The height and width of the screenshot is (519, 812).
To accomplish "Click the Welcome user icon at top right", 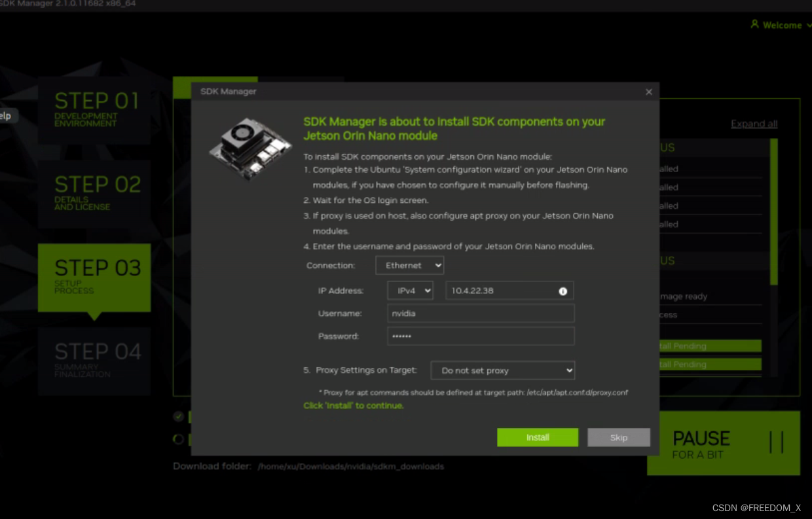I will 754,25.
